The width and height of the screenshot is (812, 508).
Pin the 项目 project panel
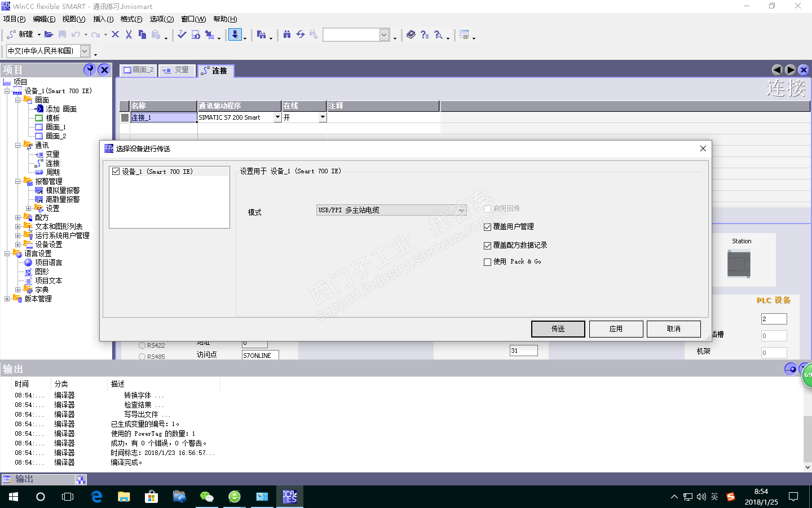coord(90,69)
